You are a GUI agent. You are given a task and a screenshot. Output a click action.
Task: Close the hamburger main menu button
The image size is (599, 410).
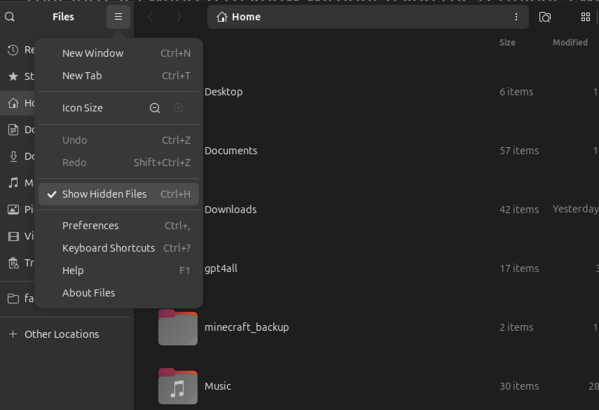(118, 17)
